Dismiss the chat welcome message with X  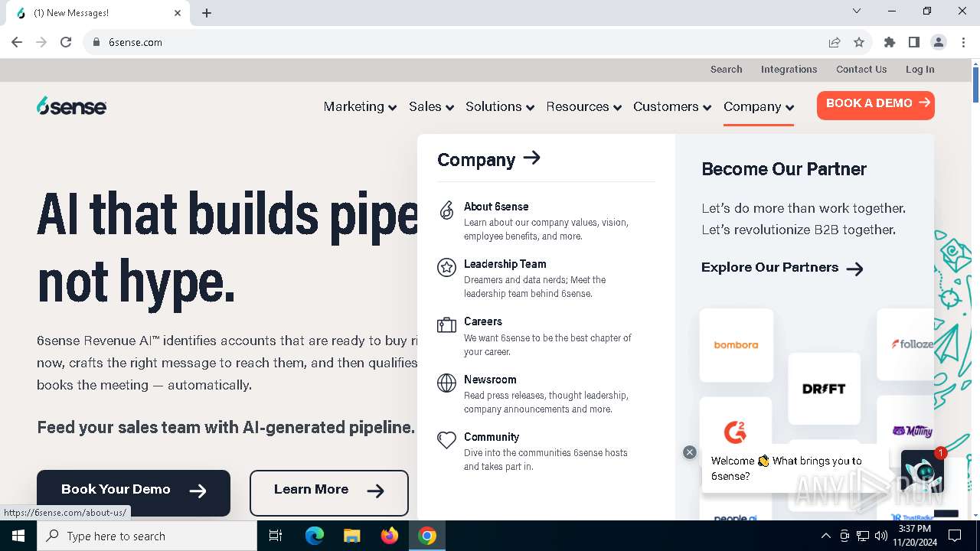click(690, 452)
